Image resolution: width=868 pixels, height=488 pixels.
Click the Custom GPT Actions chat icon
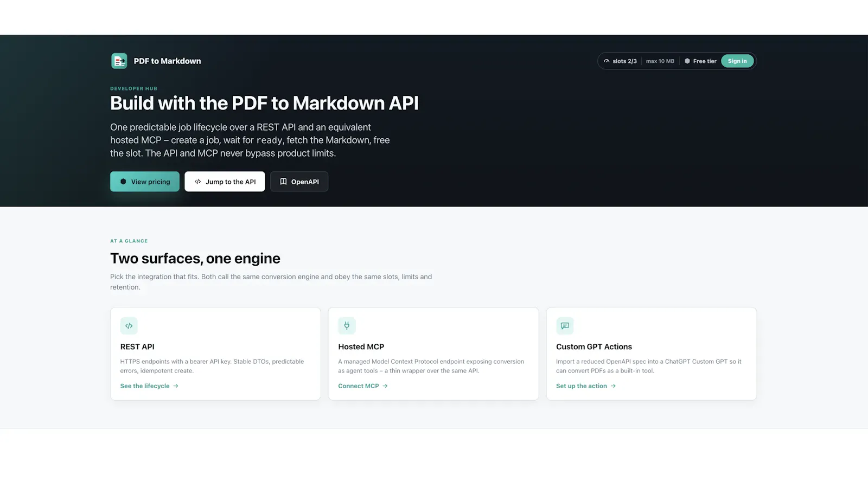[x=565, y=326]
